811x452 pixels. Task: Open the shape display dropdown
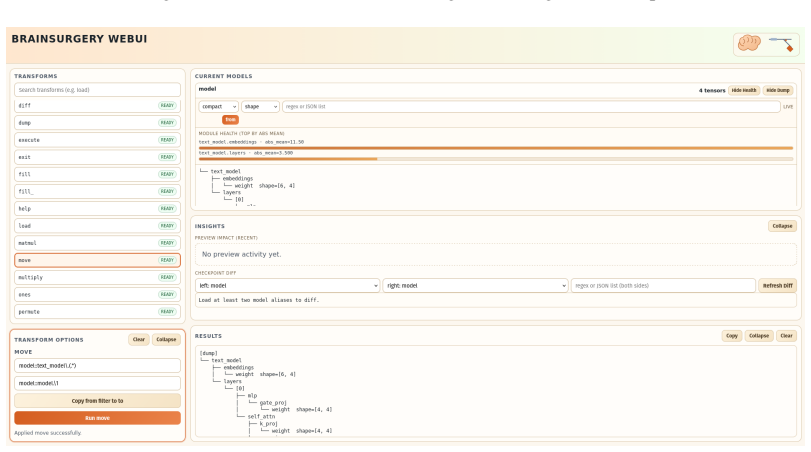[x=260, y=107]
